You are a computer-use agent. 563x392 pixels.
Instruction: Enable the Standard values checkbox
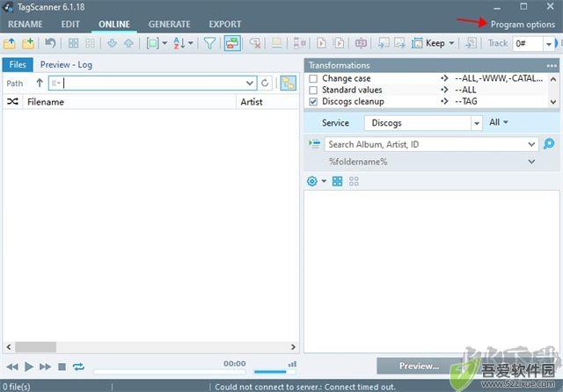(x=313, y=90)
